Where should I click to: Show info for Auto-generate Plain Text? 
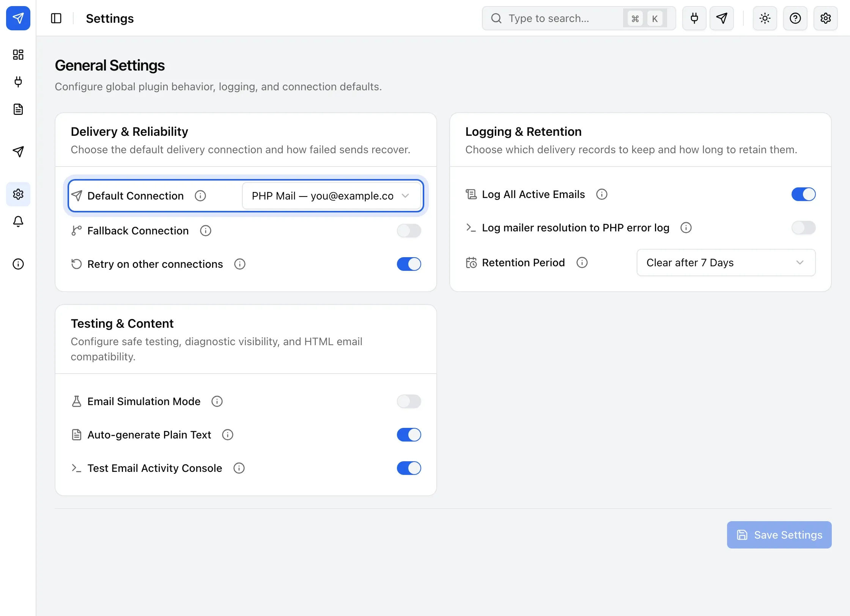point(228,435)
